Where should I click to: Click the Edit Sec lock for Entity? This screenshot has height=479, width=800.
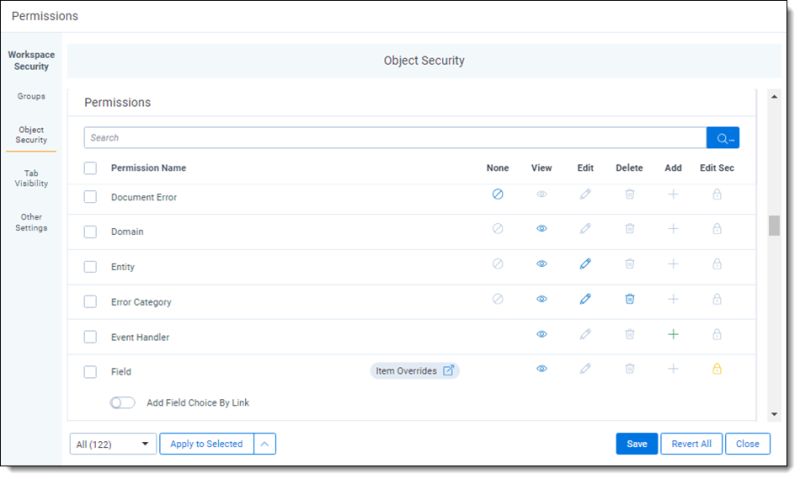717,264
